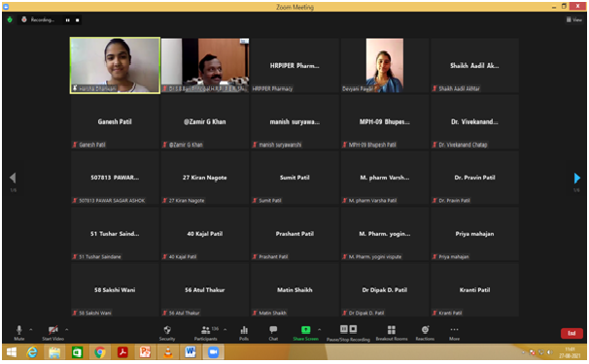Go to next page of participants
Viewport: 589px width, 364px height.
pos(577,178)
